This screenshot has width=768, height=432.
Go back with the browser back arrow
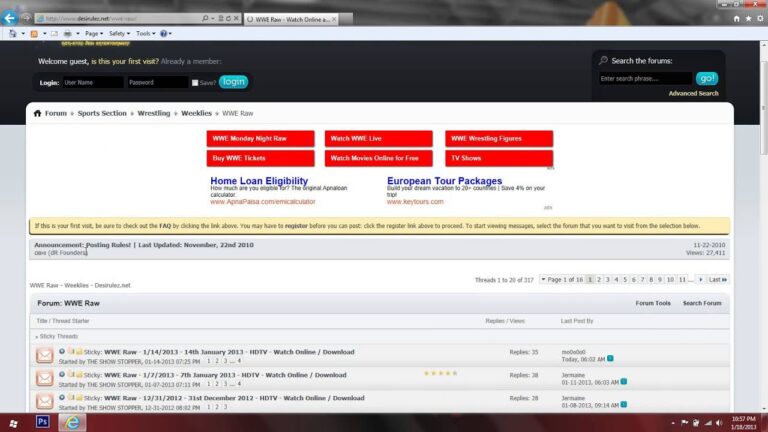9,18
